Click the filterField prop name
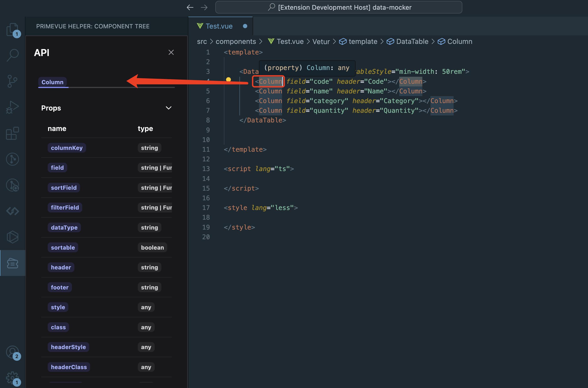Viewport: 588px width, 388px height. (x=65, y=208)
